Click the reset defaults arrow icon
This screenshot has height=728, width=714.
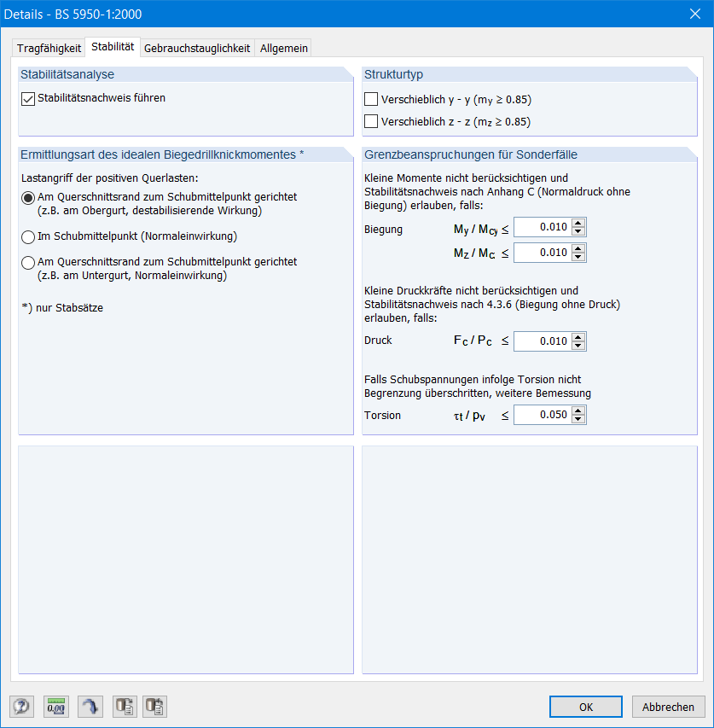coord(90,706)
